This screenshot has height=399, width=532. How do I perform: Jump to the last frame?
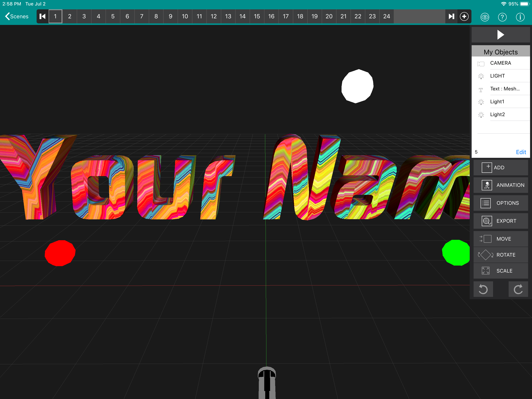point(451,16)
